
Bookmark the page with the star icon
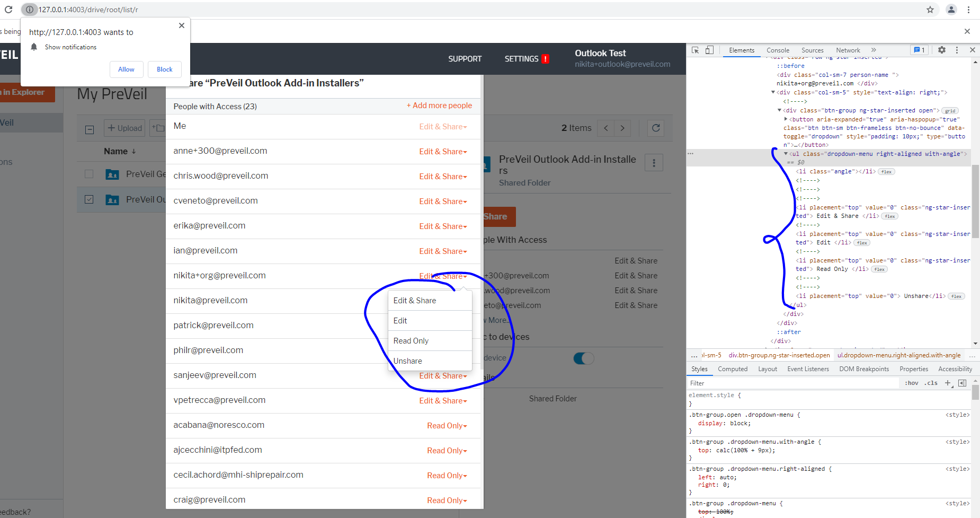(930, 10)
